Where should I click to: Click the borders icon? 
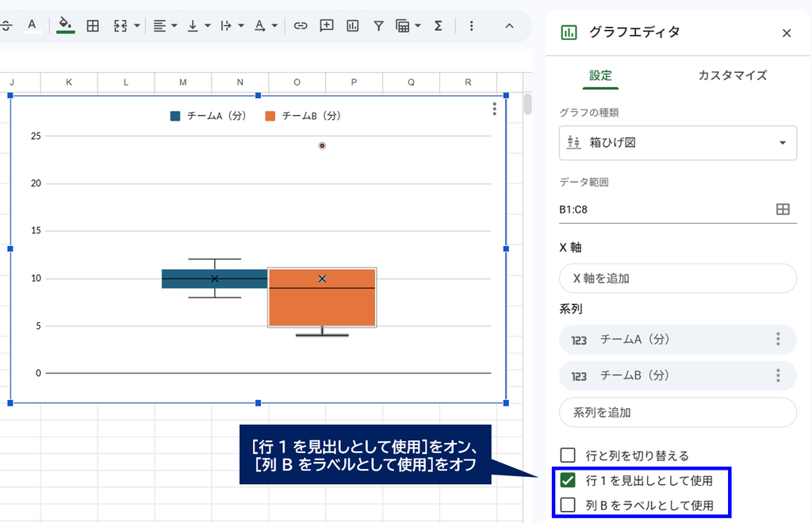coord(93,25)
